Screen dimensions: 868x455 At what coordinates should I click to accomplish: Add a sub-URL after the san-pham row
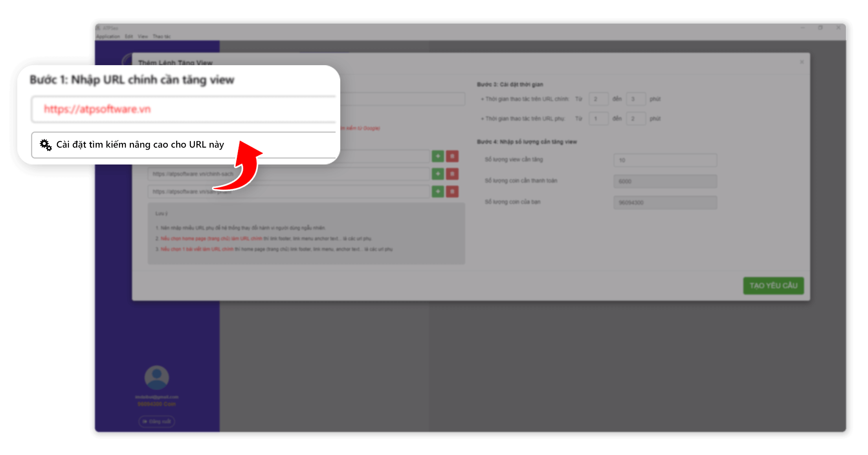click(x=438, y=191)
